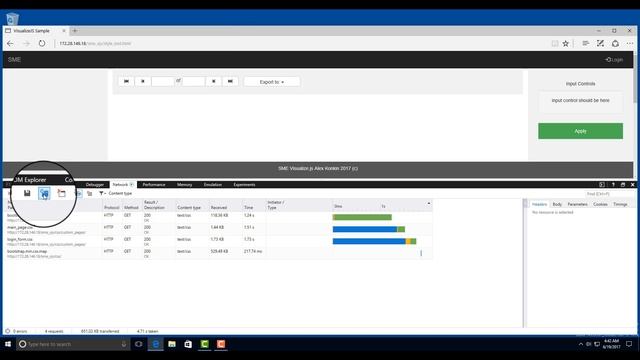Image resolution: width=640 pixels, height=360 pixels.
Task: Go to next report page button
Action: (x=213, y=81)
